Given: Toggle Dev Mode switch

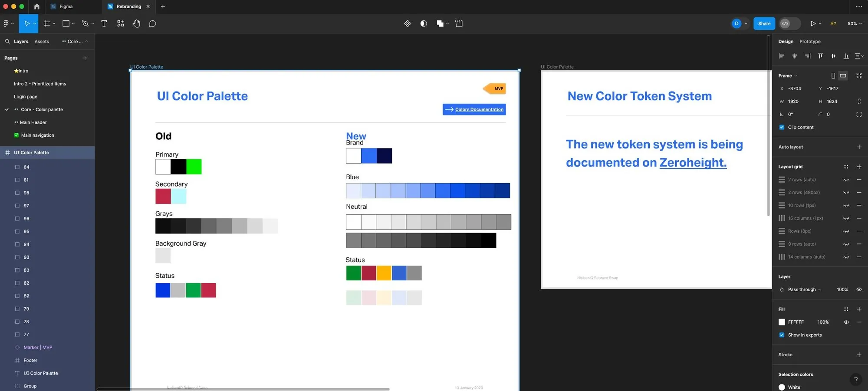Looking at the screenshot, I should tap(789, 23).
